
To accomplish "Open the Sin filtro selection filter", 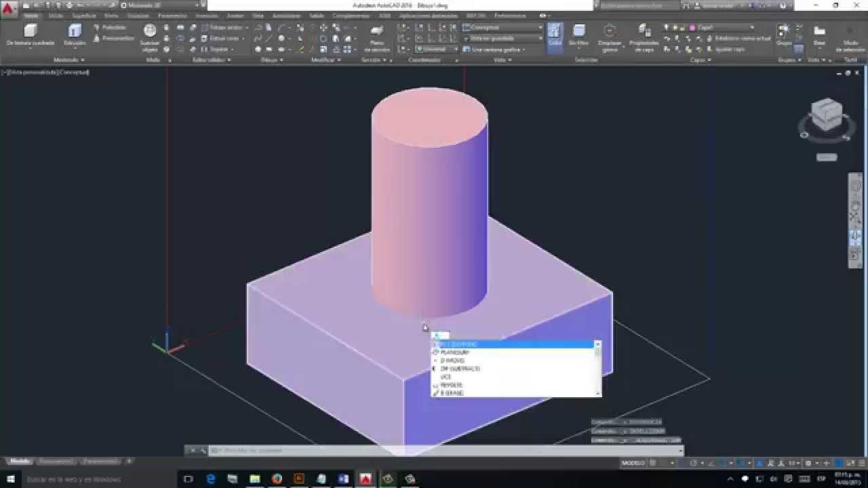I will point(578,35).
